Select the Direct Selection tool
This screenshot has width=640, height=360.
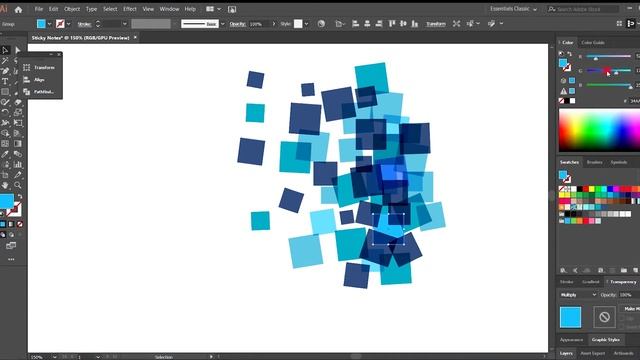pos(17,50)
